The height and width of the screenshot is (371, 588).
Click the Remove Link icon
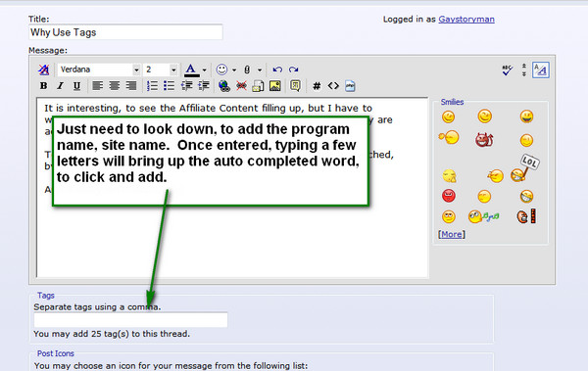(241, 86)
